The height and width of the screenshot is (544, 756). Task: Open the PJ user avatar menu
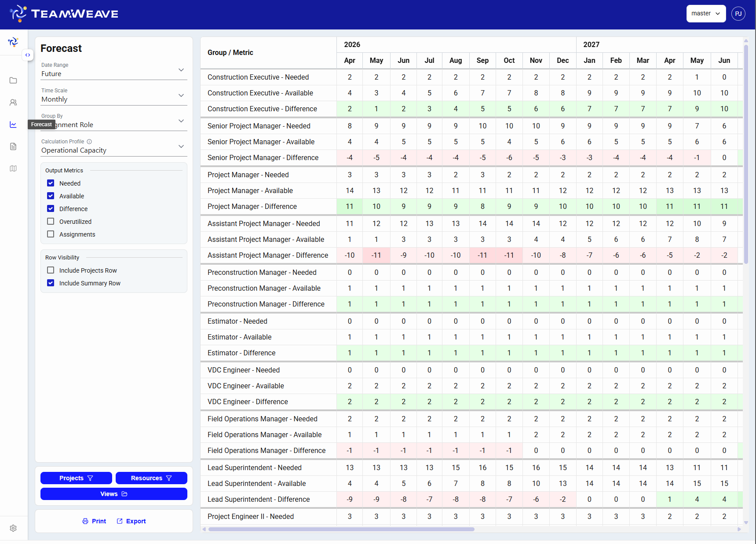tap(738, 14)
